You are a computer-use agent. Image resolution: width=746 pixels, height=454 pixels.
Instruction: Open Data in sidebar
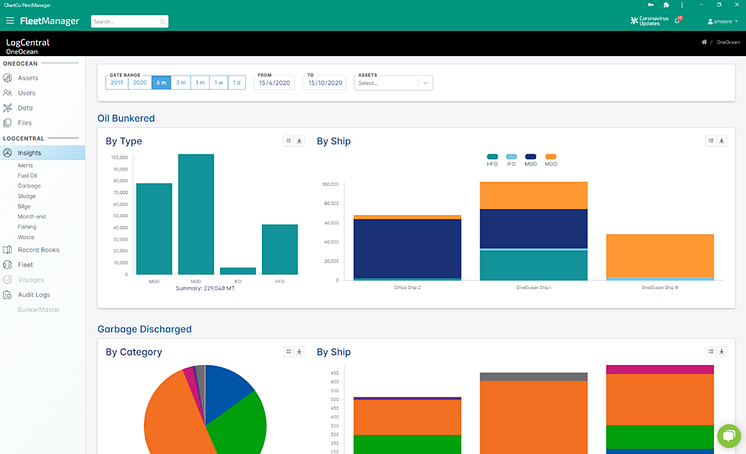[25, 108]
